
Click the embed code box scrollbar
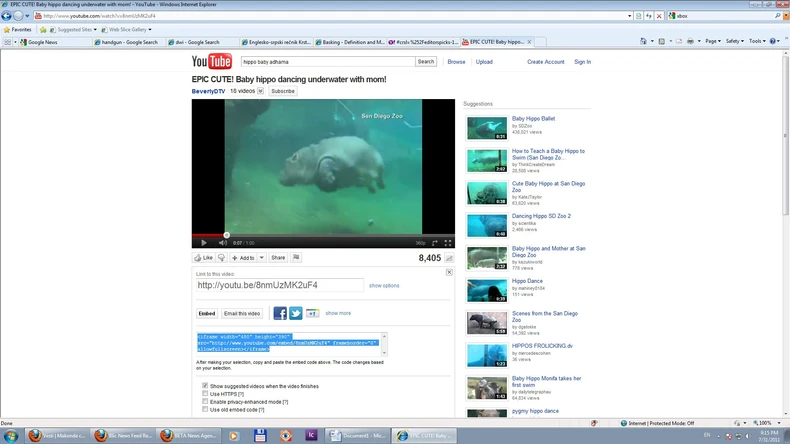pyautogui.click(x=384, y=345)
